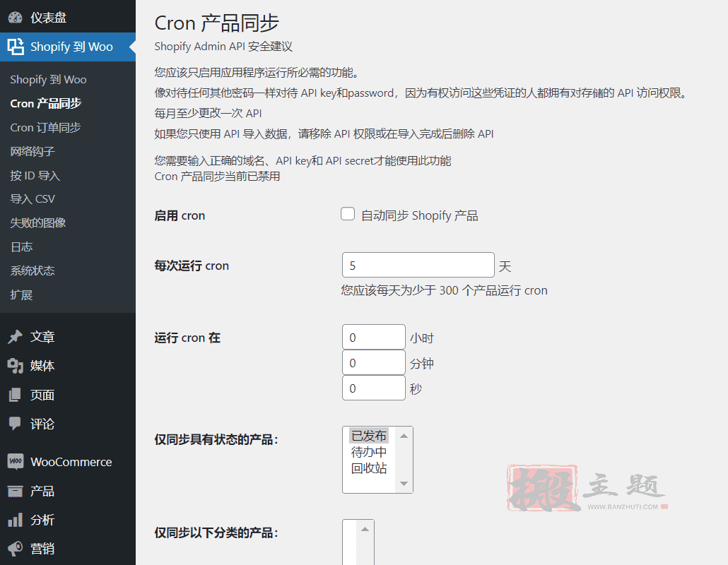The width and height of the screenshot is (728, 565).
Task: Enable the 自动同步 Shopify 产品 checkbox
Action: [348, 214]
